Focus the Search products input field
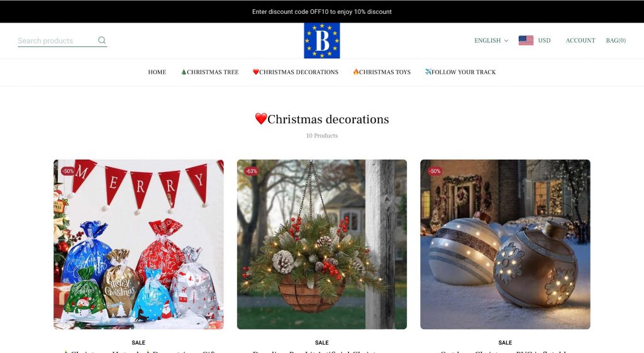 [x=55, y=41]
